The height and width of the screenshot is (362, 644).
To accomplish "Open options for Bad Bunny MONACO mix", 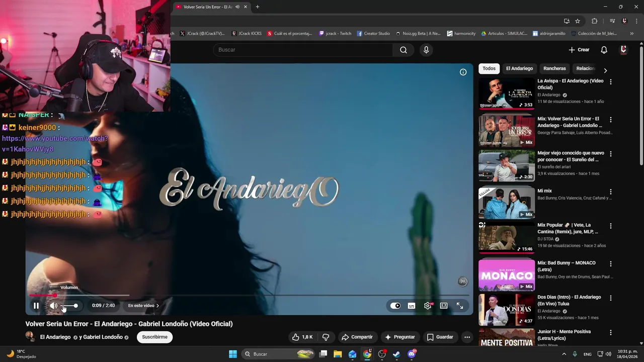I will pos(611,263).
